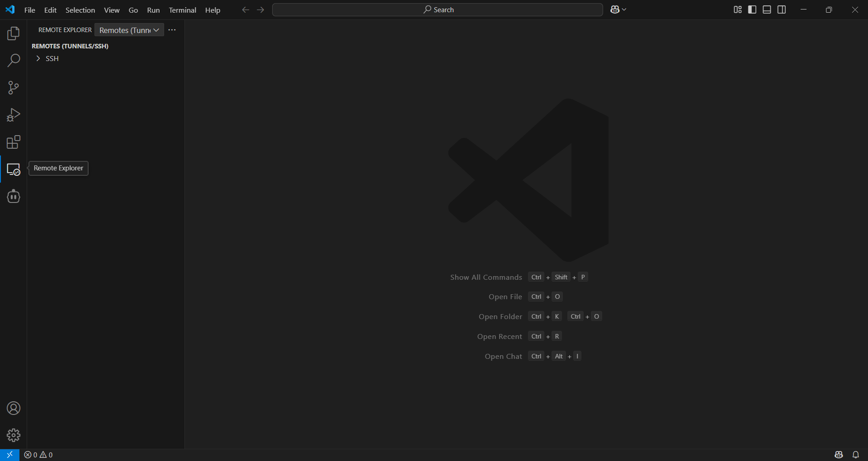Click the REMOTE EXPLORER panel title
Screen dimensions: 868x461
65,30
